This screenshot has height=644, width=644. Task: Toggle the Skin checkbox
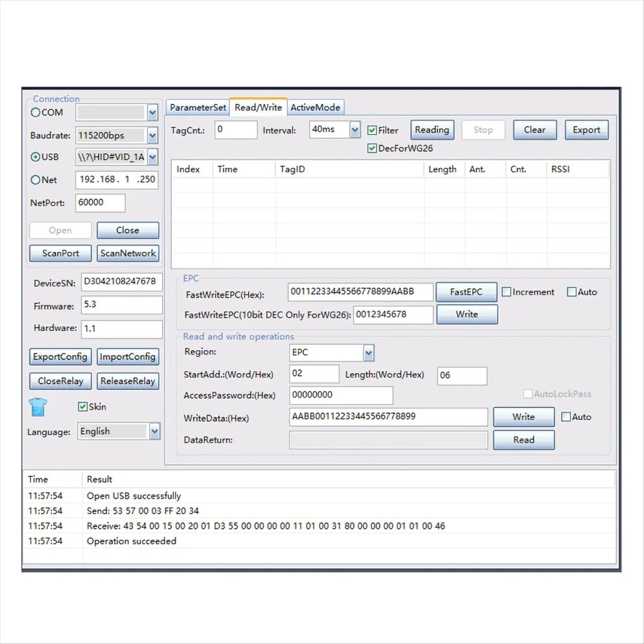click(x=83, y=407)
